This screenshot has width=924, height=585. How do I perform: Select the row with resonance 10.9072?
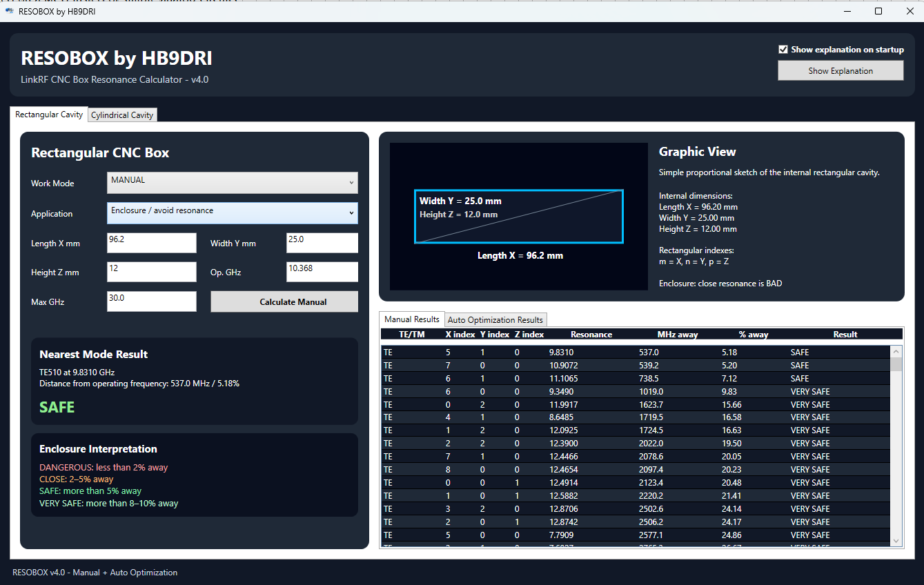coord(636,365)
